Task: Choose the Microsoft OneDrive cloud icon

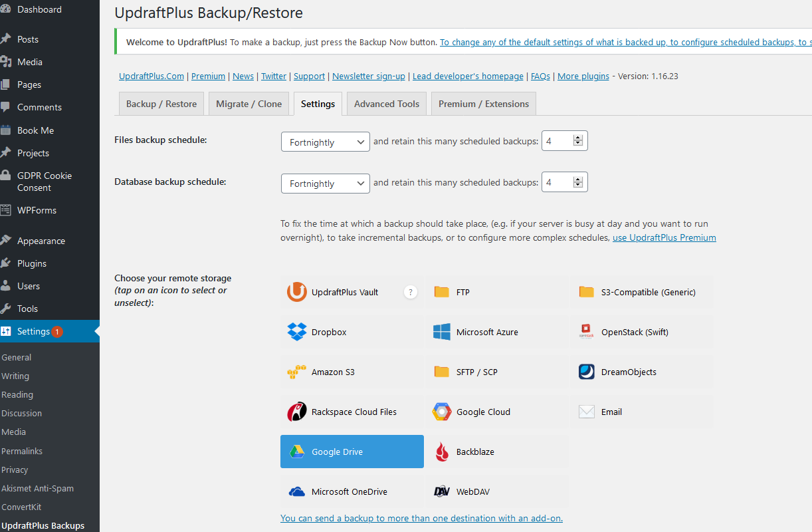Action: pos(297,492)
